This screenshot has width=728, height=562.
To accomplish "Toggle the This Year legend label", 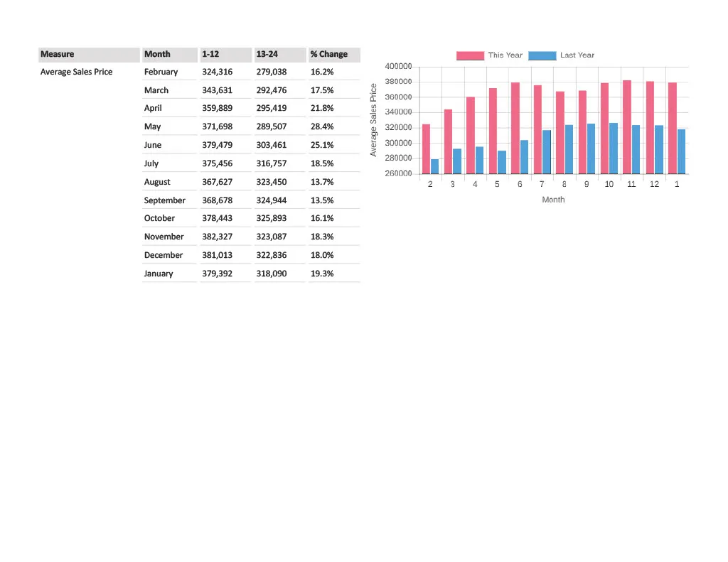I will [x=505, y=55].
